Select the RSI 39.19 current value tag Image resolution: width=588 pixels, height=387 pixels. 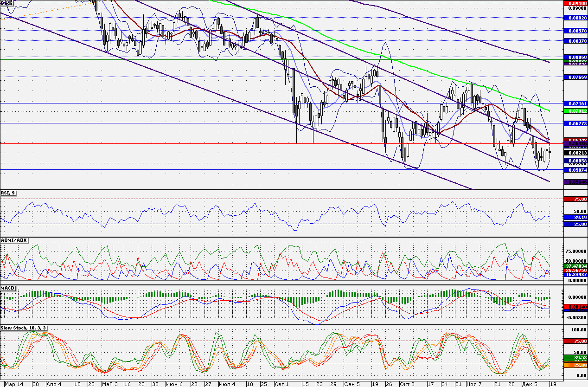point(575,217)
